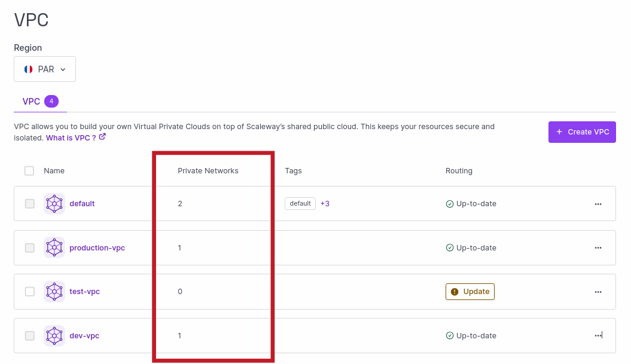Check the select-all checkbox in the table header

tap(29, 170)
